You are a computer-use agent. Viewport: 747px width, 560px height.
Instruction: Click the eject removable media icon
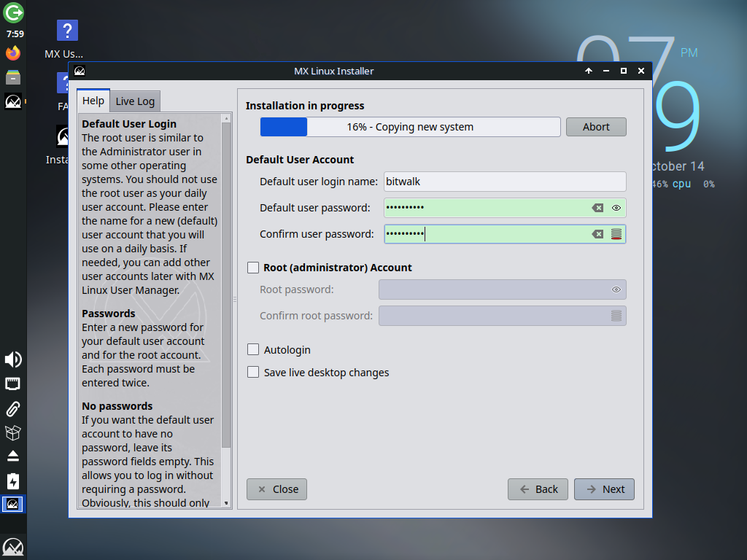pos(13,456)
